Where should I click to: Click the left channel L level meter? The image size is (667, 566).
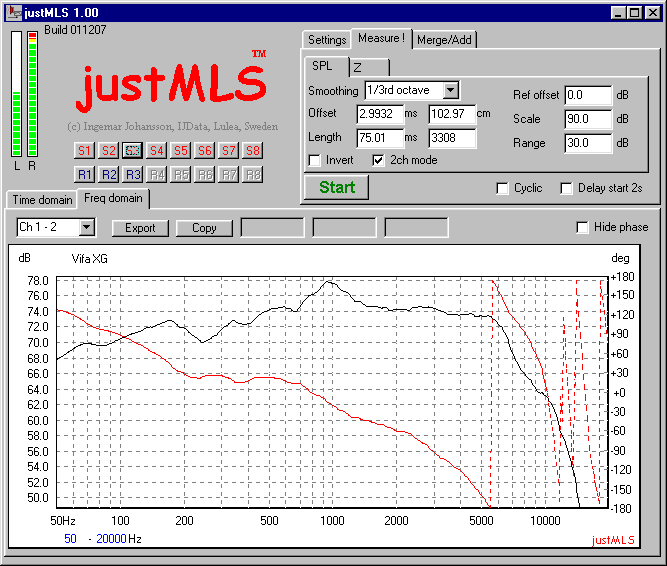(17, 94)
